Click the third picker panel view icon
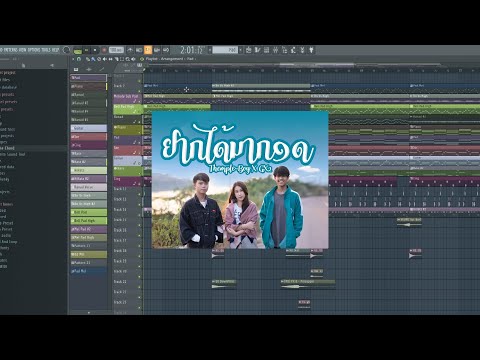The width and height of the screenshot is (480, 360). click(x=102, y=69)
